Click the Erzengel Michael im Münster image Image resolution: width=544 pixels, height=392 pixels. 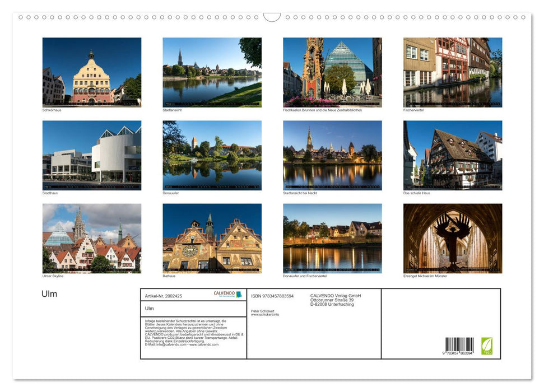[453, 238]
